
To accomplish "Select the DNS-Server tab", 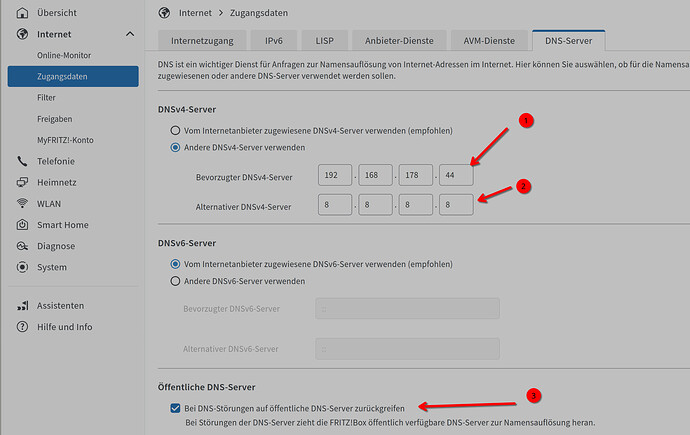I will tap(569, 40).
